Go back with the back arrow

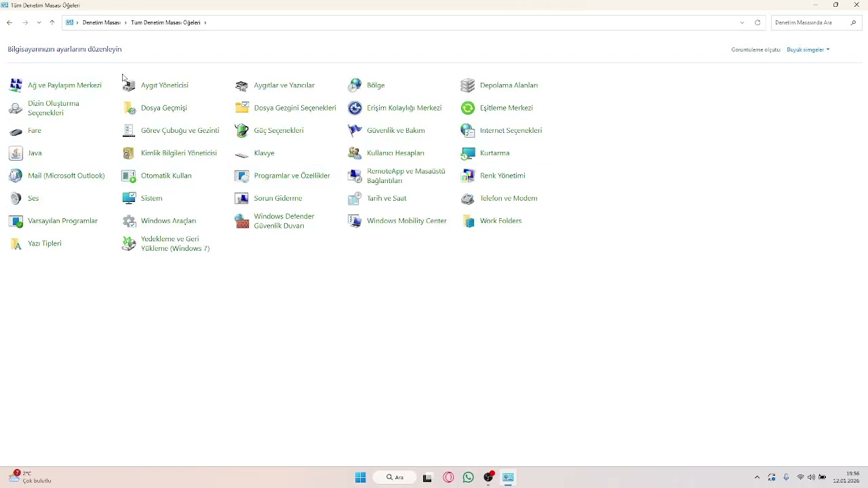click(x=9, y=22)
